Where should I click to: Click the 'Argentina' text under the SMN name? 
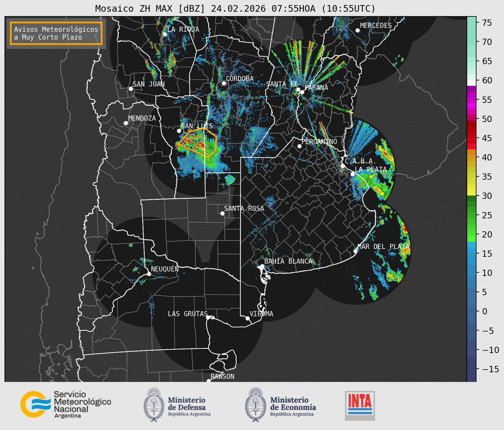68,416
